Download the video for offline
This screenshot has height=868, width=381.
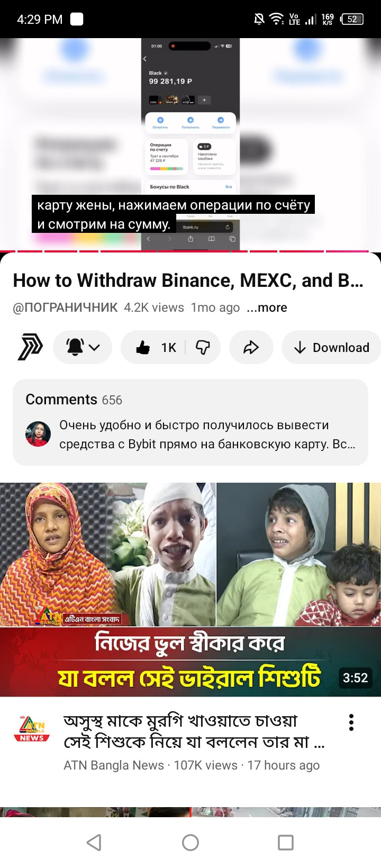331,347
